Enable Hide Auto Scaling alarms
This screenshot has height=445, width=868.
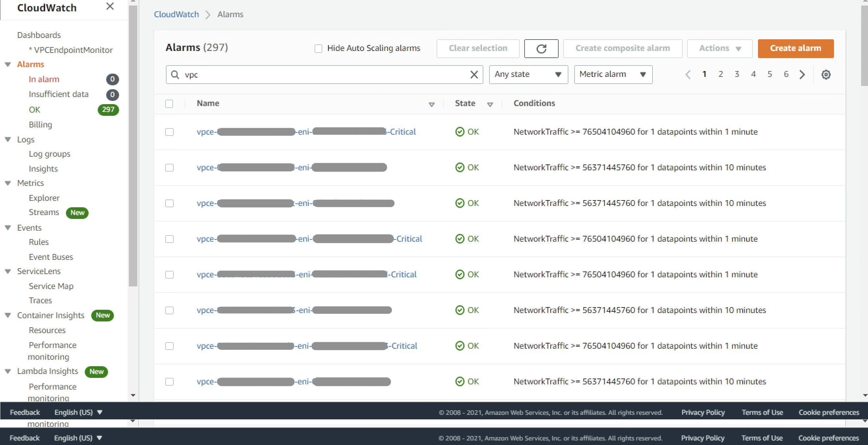[318, 48]
